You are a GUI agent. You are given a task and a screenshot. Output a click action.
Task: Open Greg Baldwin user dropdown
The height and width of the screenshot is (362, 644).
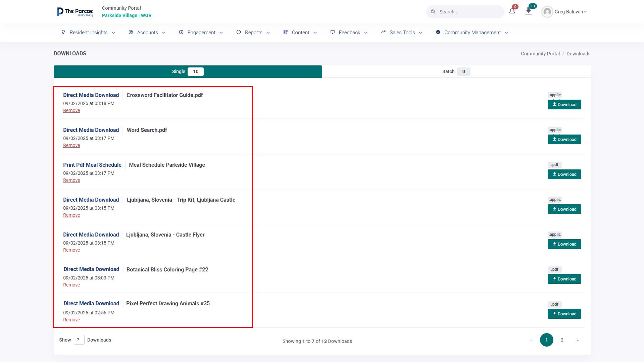tap(571, 12)
